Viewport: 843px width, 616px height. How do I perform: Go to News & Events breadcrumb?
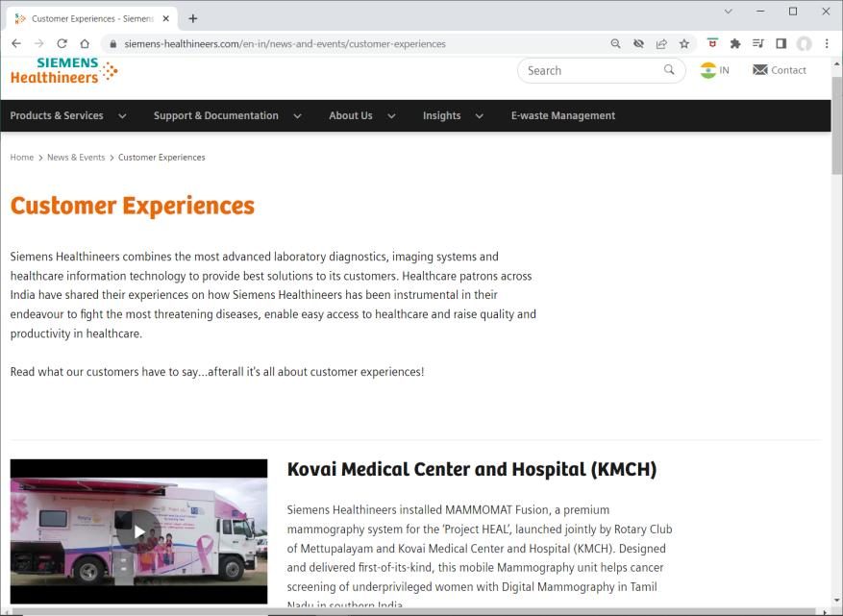click(x=76, y=158)
